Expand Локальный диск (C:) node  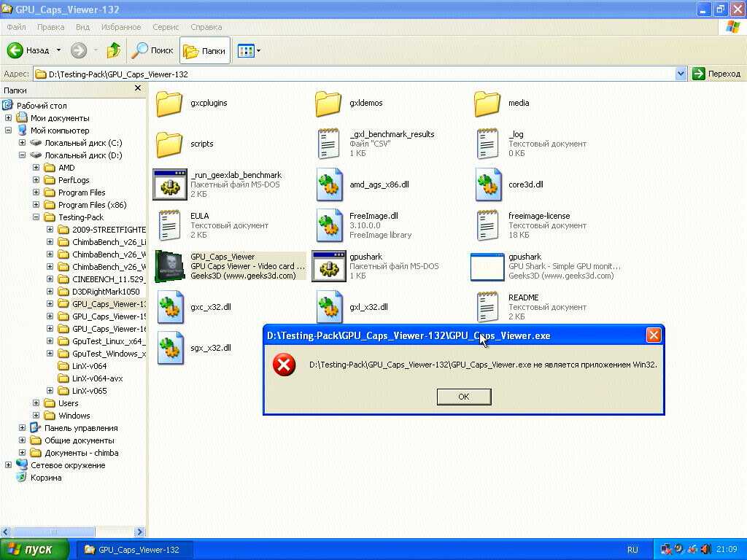22,142
